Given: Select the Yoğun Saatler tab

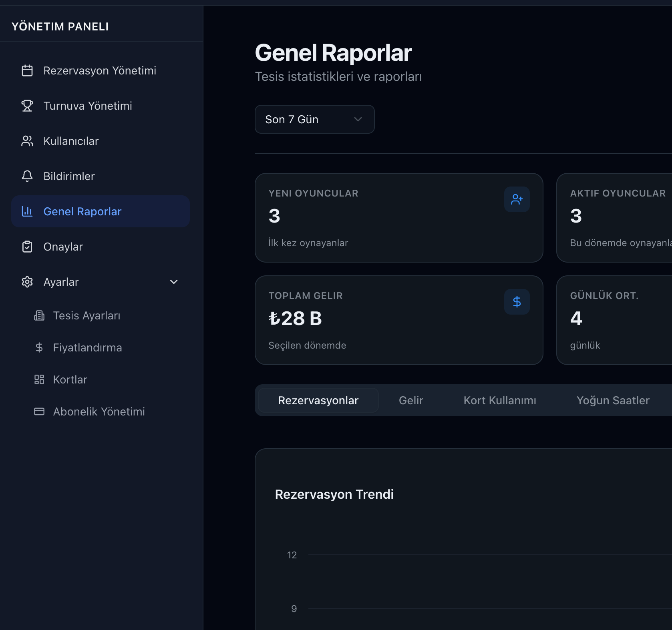Looking at the screenshot, I should 613,400.
